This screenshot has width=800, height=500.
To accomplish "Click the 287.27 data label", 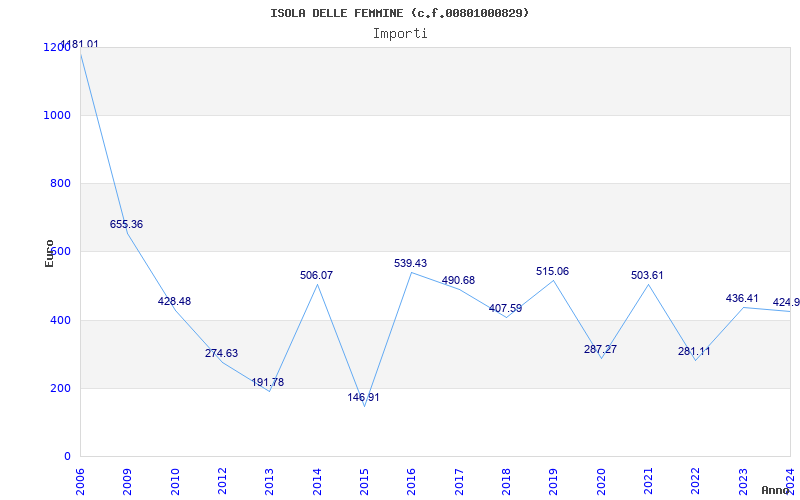I will tap(600, 350).
